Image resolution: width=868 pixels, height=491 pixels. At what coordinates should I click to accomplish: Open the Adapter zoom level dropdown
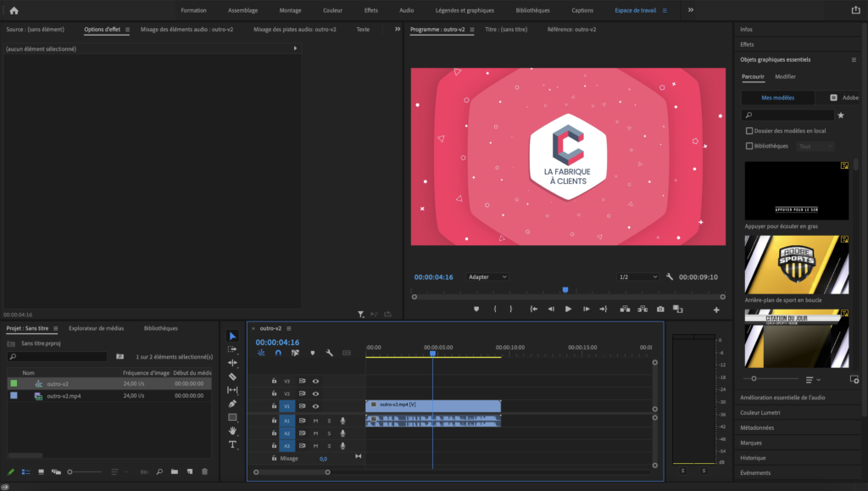487,276
